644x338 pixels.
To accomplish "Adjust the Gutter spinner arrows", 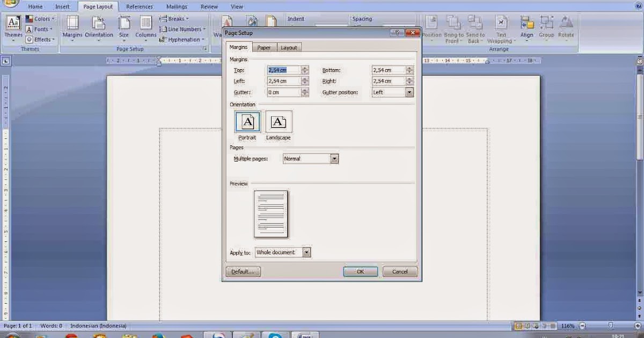I will coord(305,92).
